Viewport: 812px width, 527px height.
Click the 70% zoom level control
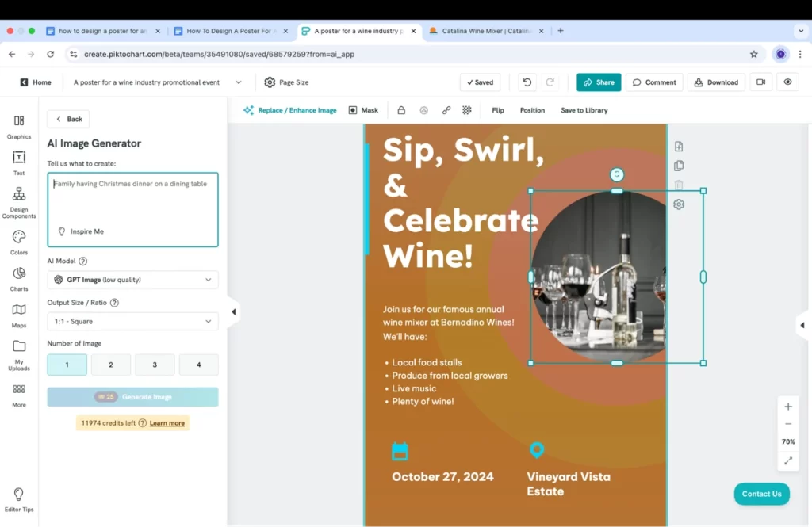click(787, 441)
